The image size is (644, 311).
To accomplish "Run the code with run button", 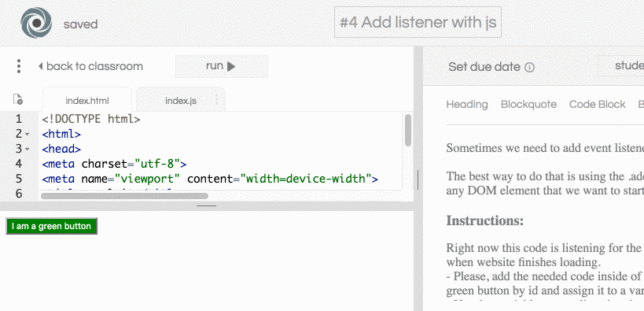I will click(222, 66).
